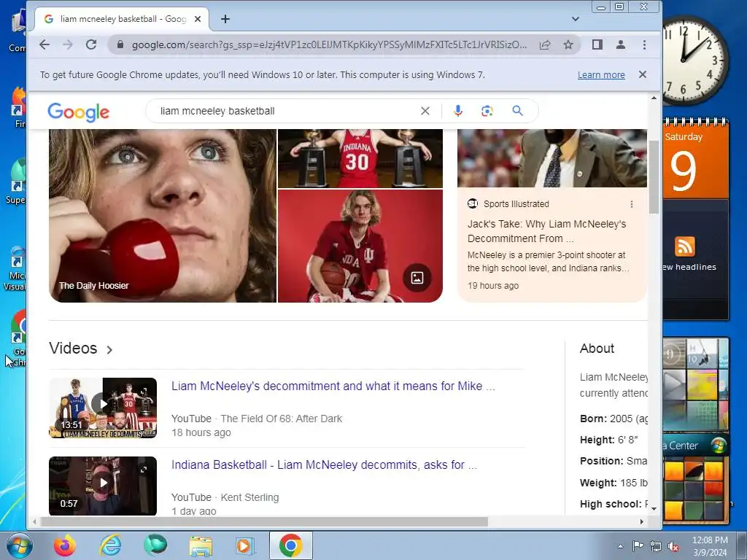Image resolution: width=747 pixels, height=560 pixels.
Task: Reload the Google search page
Action: coord(91,44)
